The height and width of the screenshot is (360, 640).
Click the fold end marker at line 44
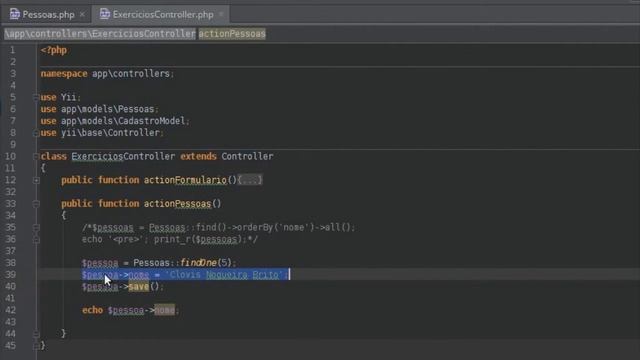coord(36,334)
